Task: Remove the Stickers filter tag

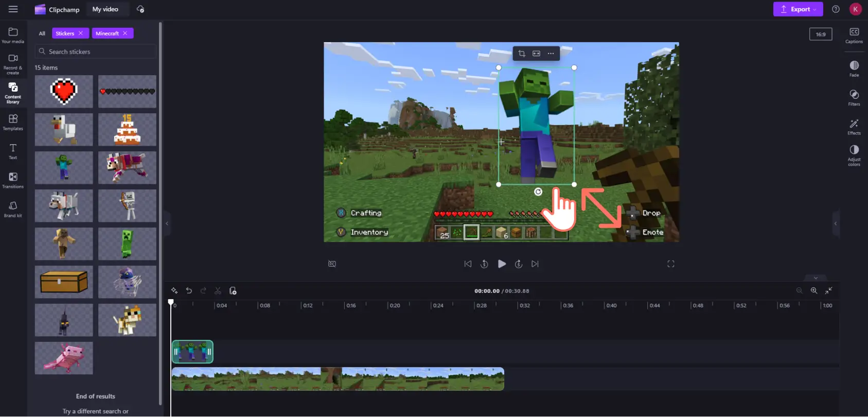Action: pos(80,33)
